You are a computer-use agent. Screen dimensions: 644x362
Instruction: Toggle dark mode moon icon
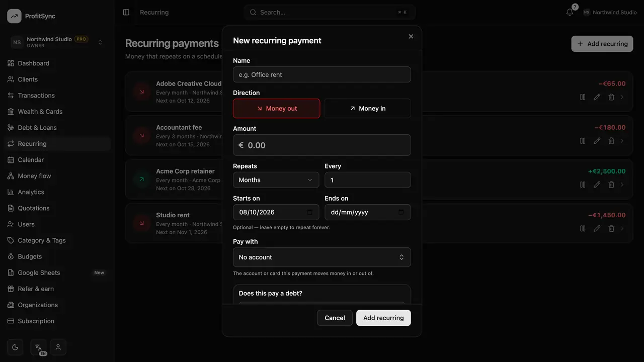coord(15,347)
